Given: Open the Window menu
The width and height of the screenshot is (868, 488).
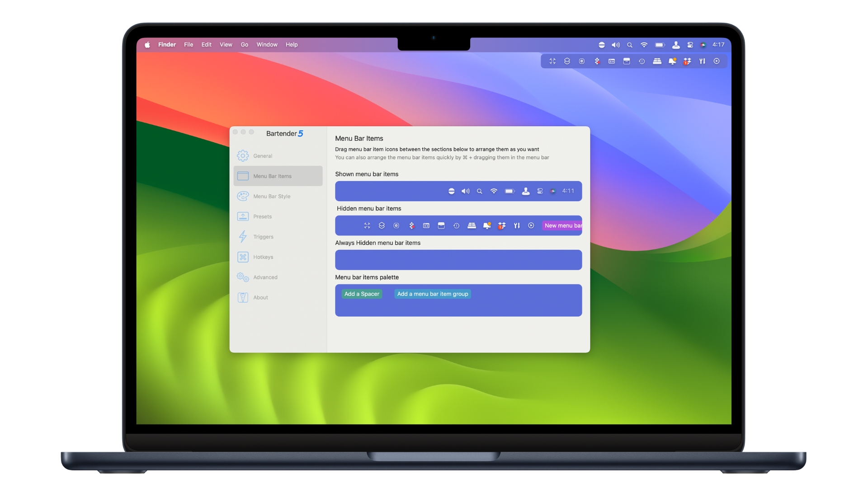Looking at the screenshot, I should coord(267,45).
